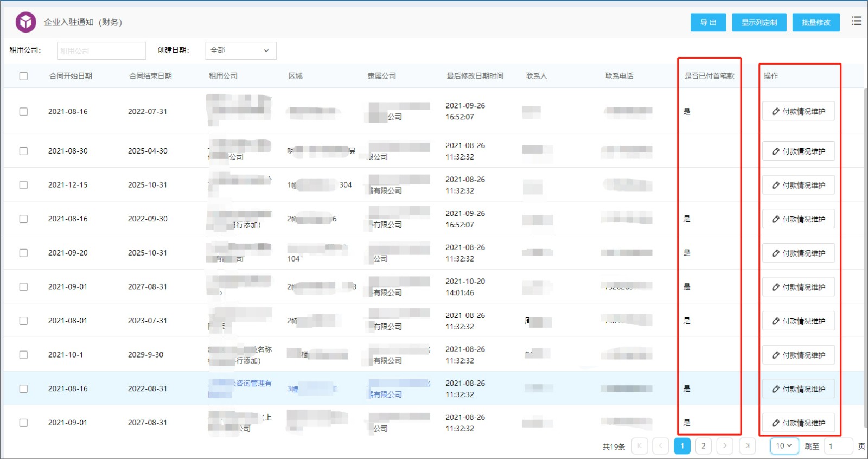Click the 合同开始日期 column header
The image size is (868, 459).
click(x=71, y=76)
